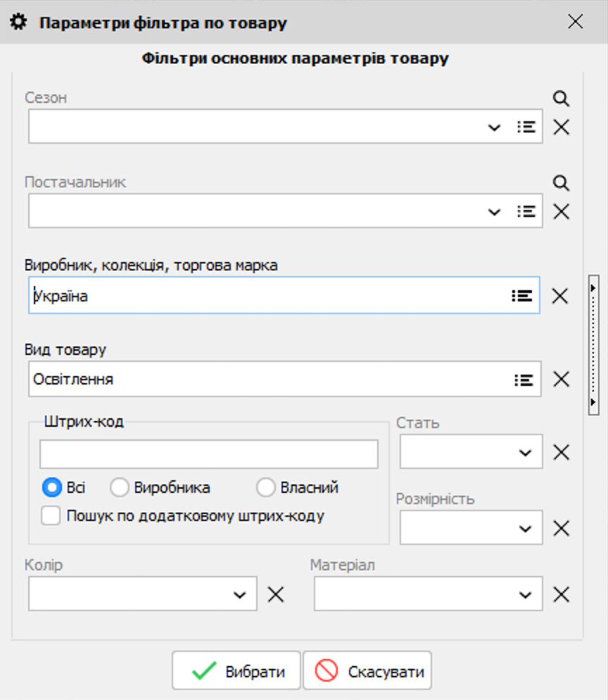
Task: Click inside the Штрих-код input field
Action: 208,454
